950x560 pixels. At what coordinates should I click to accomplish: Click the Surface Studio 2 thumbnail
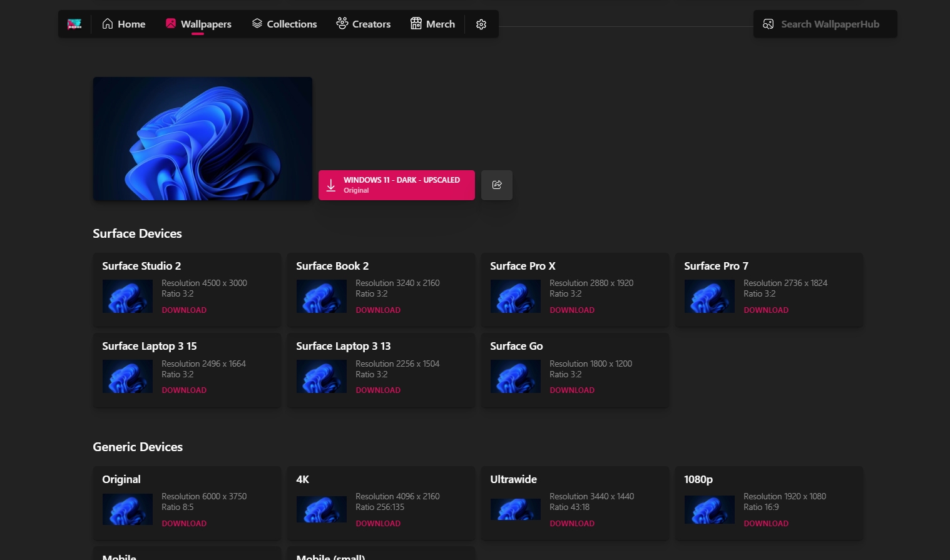pos(128,296)
